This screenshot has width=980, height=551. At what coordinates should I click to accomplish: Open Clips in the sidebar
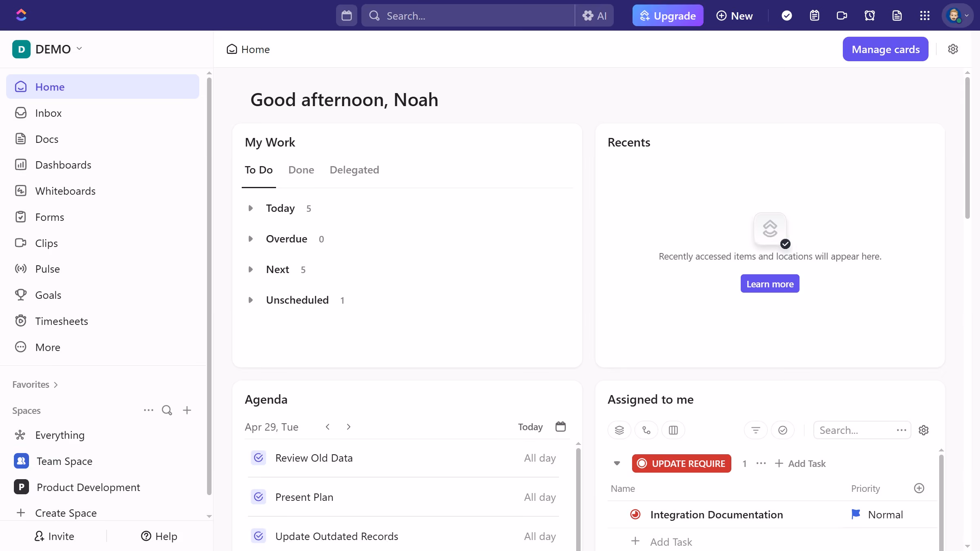[102, 243]
